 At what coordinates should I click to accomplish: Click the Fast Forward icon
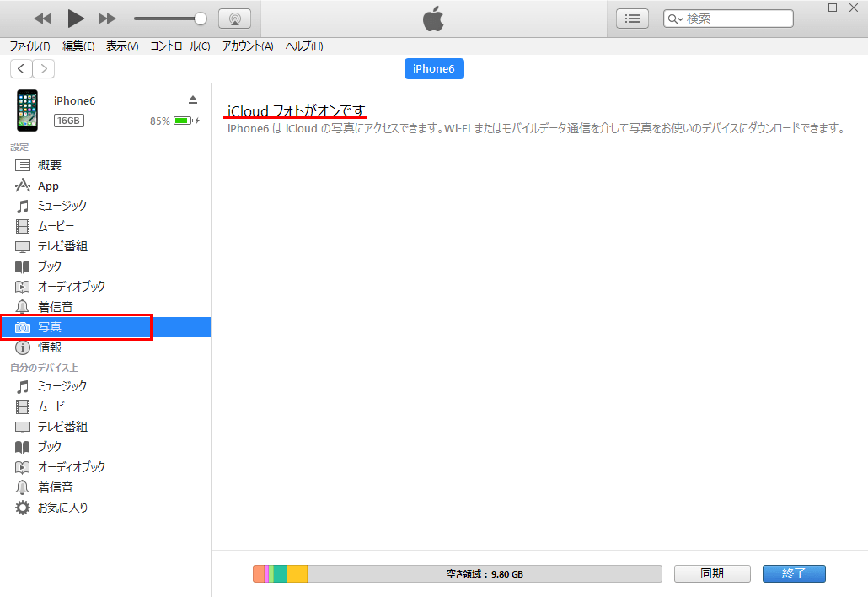click(x=107, y=18)
